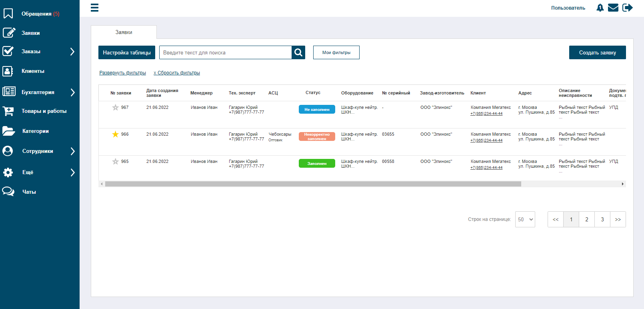The width and height of the screenshot is (644, 309).
Task: Open the hamburger menu icon
Action: click(94, 8)
